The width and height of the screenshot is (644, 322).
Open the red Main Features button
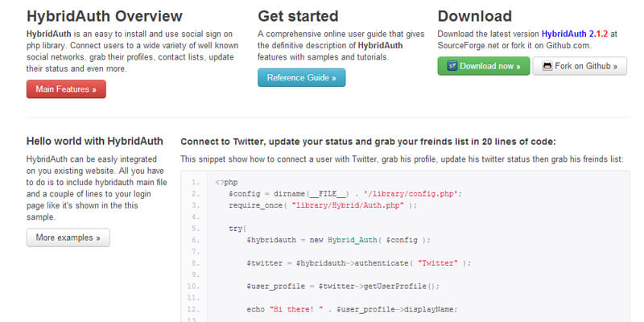click(66, 89)
